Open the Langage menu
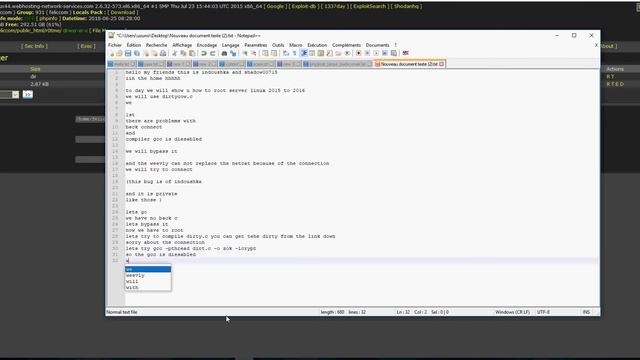Image resolution: width=640 pixels, height=360 pixels. click(x=231, y=45)
